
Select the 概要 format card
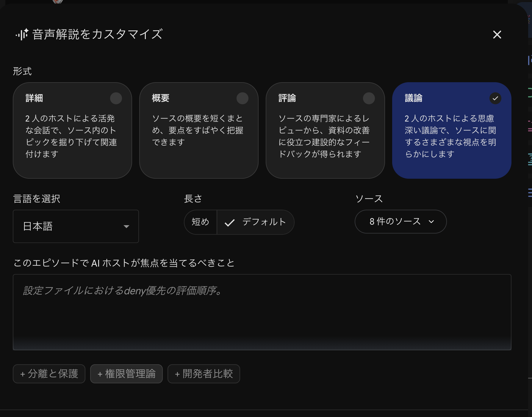tap(199, 130)
